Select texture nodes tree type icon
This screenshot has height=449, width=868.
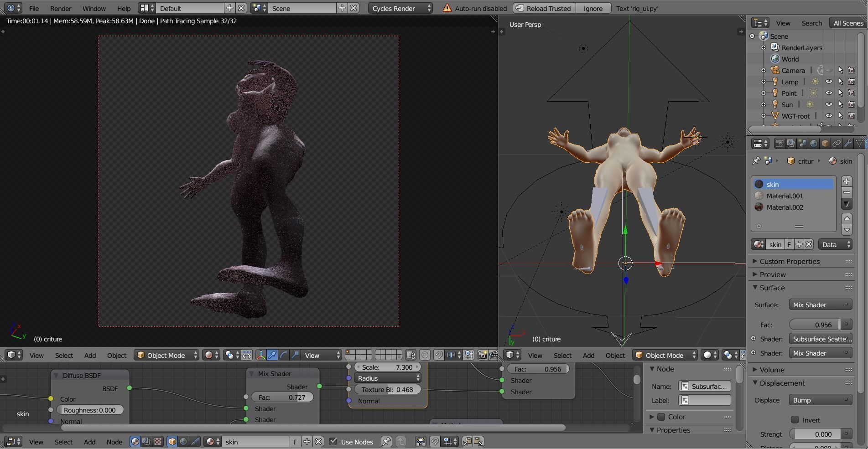(x=157, y=442)
